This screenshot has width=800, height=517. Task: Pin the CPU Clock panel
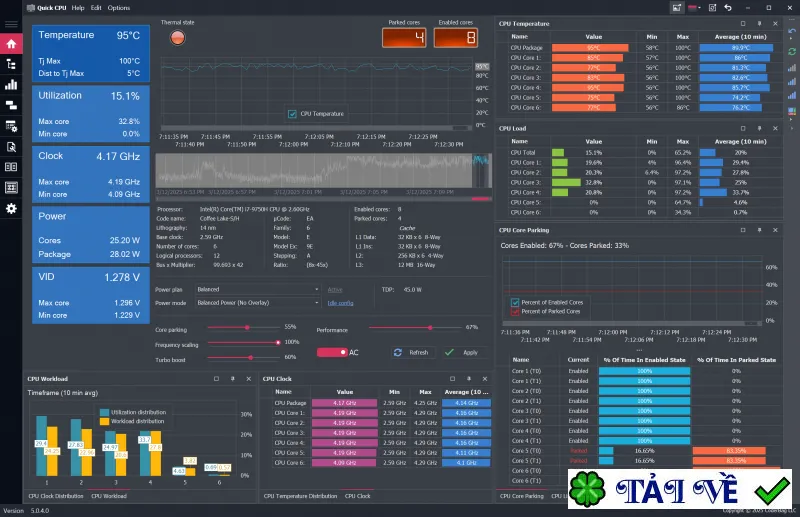coord(468,379)
